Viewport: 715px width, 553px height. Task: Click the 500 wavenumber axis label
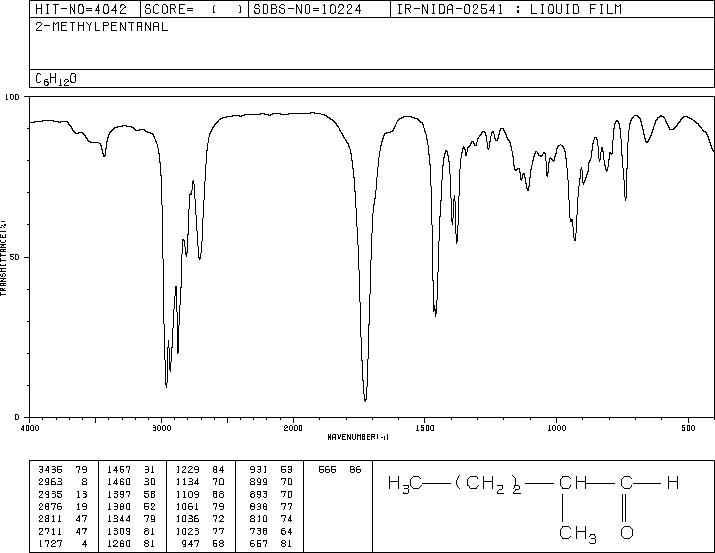click(688, 428)
